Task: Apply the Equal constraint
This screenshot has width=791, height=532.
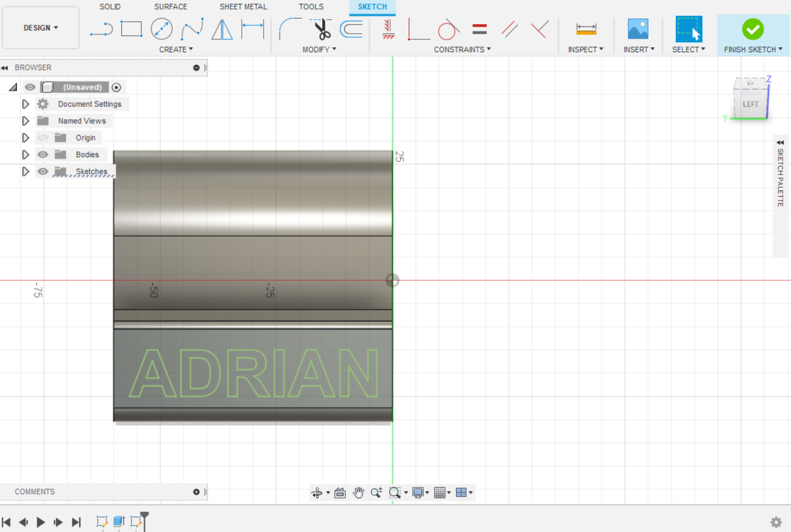Action: click(480, 29)
